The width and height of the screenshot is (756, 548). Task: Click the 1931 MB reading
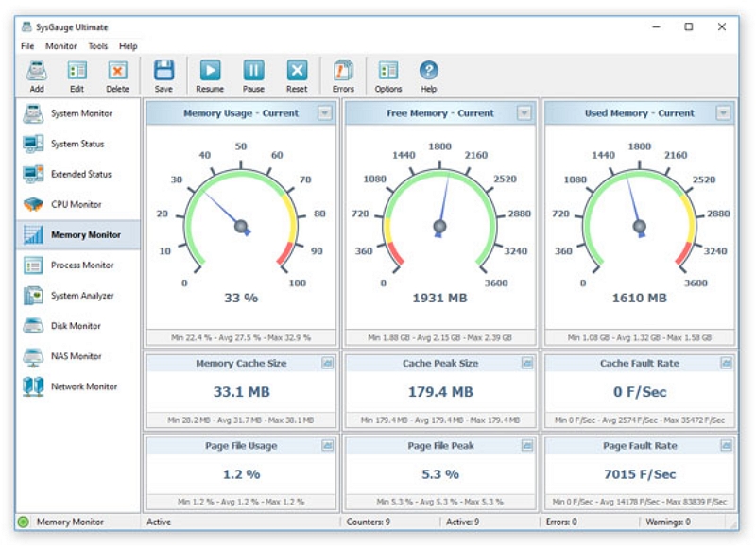coord(439,298)
